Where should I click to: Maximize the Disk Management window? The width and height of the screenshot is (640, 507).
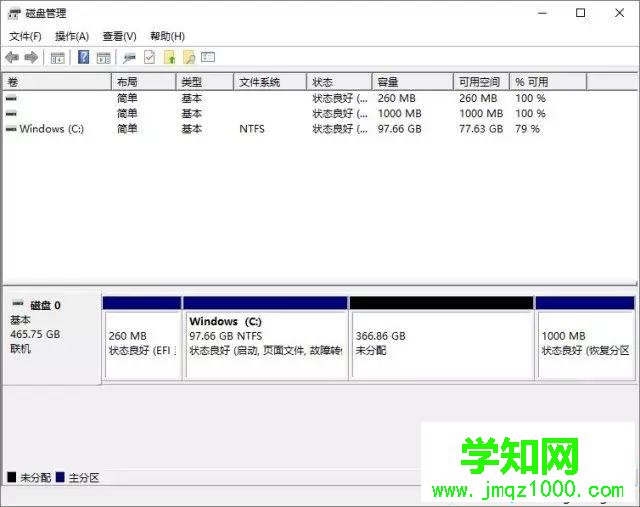(580, 13)
